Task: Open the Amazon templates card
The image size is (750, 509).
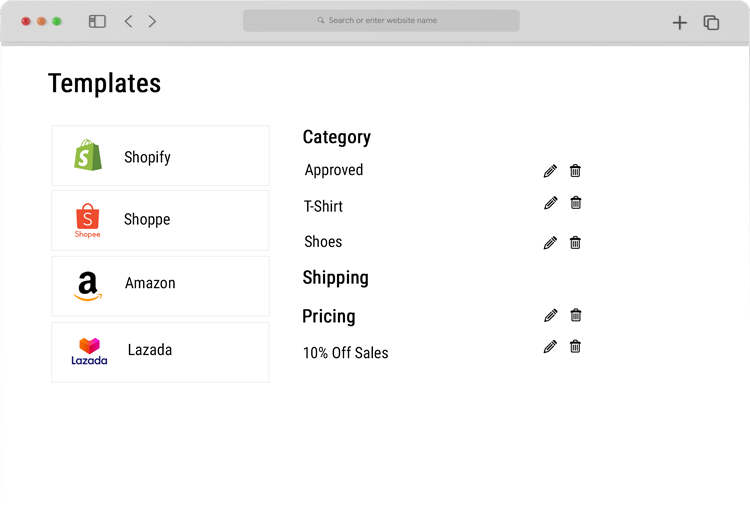Action: tap(160, 286)
